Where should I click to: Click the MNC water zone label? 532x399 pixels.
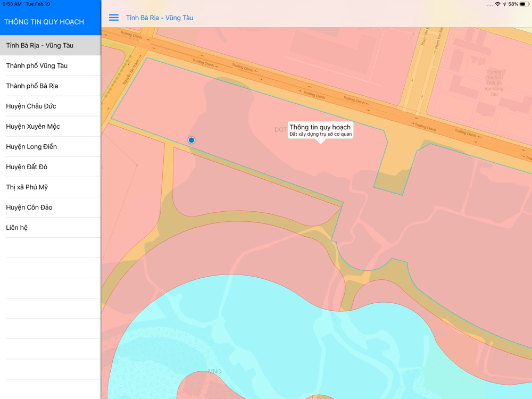[214, 371]
